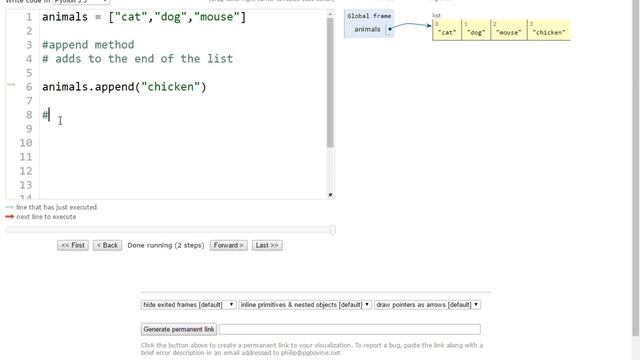Generate a permanent link

[x=179, y=329]
